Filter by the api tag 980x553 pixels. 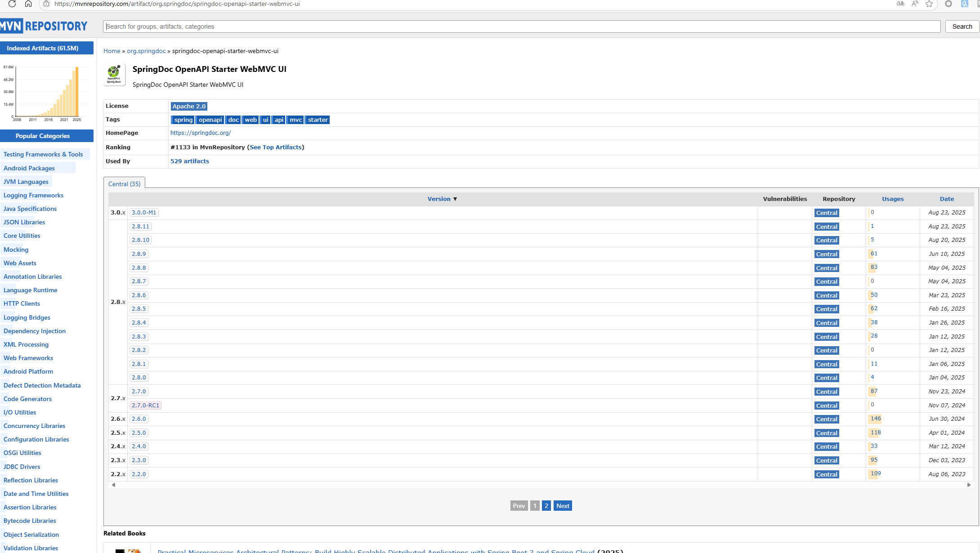tap(279, 120)
